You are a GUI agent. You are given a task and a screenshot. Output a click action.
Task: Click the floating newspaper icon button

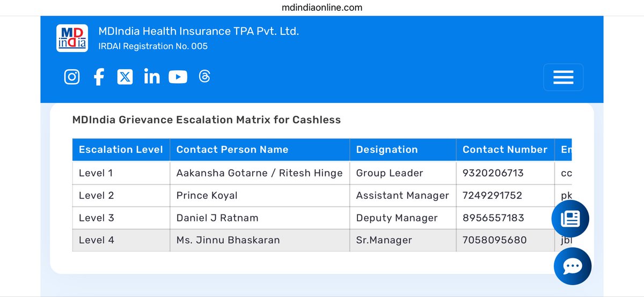[x=570, y=218]
